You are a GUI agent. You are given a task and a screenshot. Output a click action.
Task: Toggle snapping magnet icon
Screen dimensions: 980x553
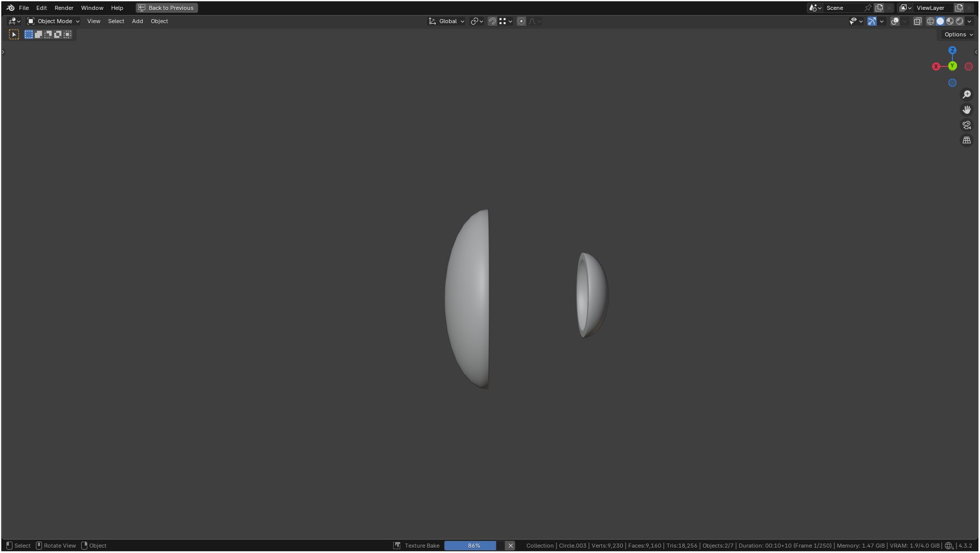coord(492,22)
